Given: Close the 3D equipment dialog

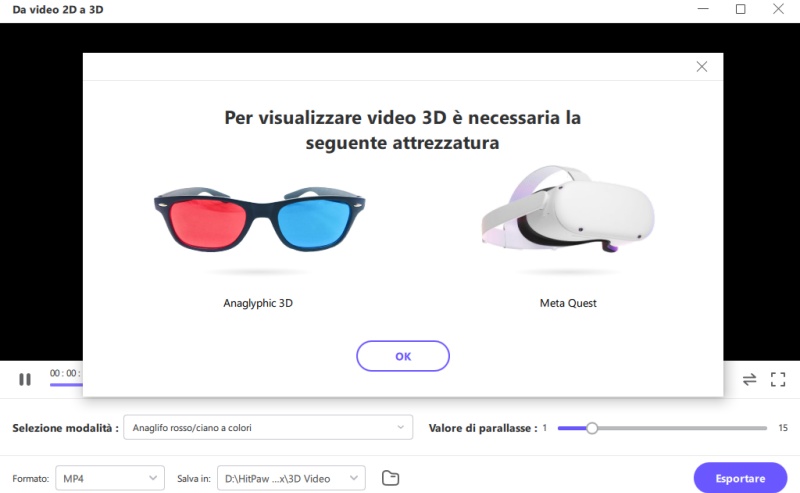Looking at the screenshot, I should (x=702, y=66).
